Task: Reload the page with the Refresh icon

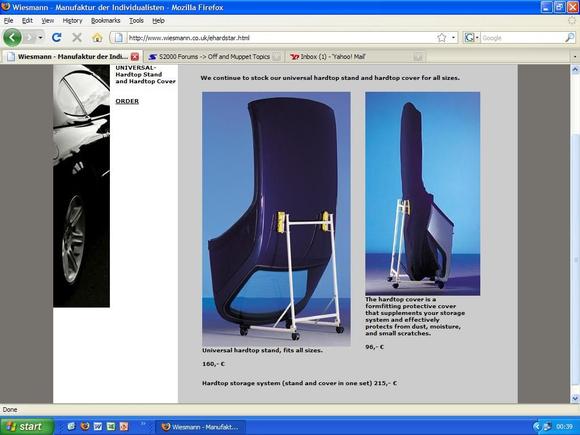Action: (57, 37)
